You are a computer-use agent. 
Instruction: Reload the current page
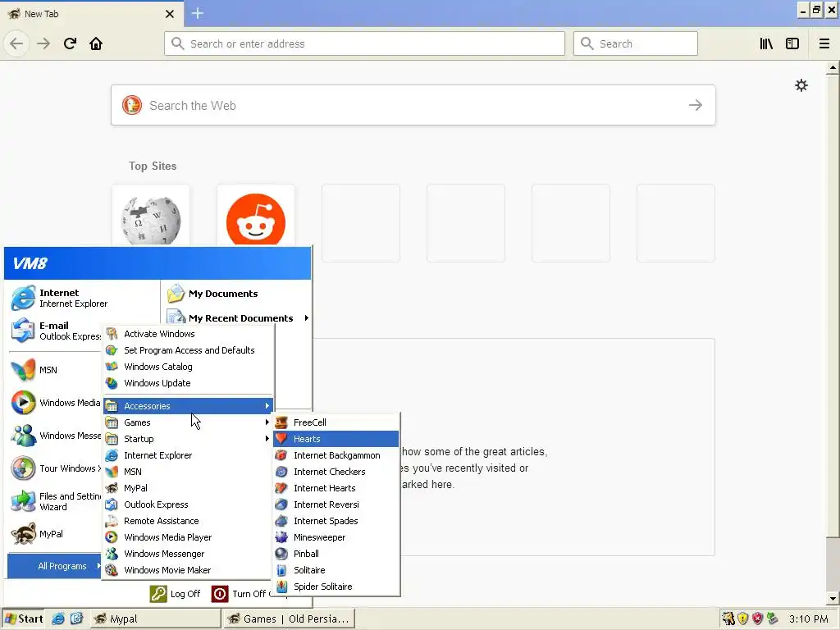point(70,43)
